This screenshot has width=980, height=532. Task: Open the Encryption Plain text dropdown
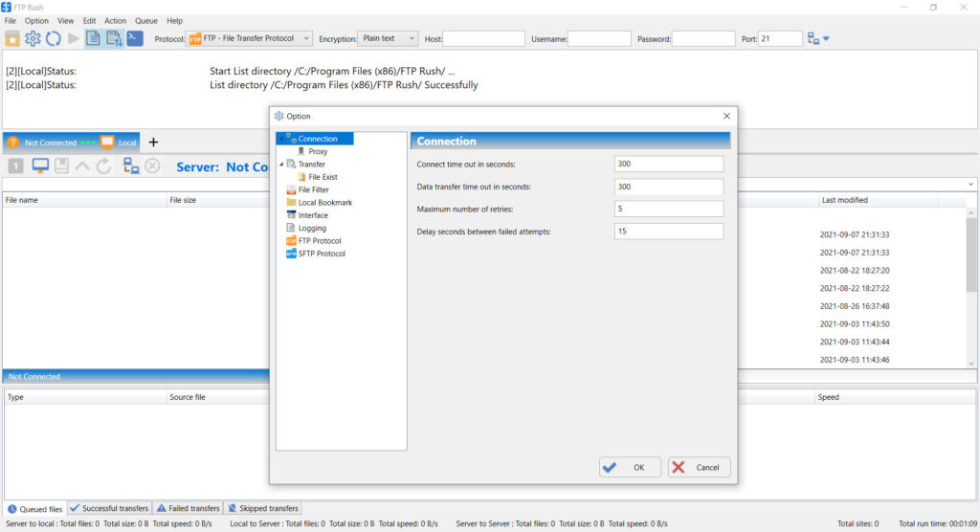pos(388,39)
